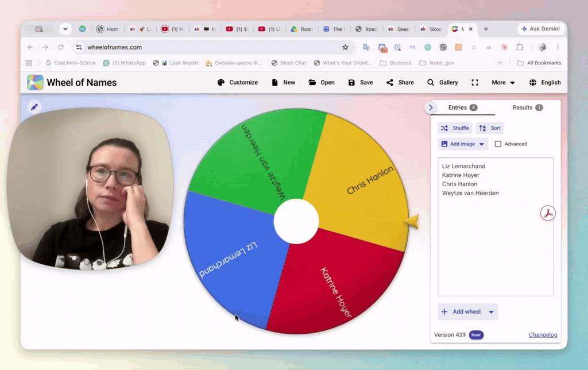Shuffle the entries list
Viewport: 588px width, 370px height.
(x=455, y=128)
